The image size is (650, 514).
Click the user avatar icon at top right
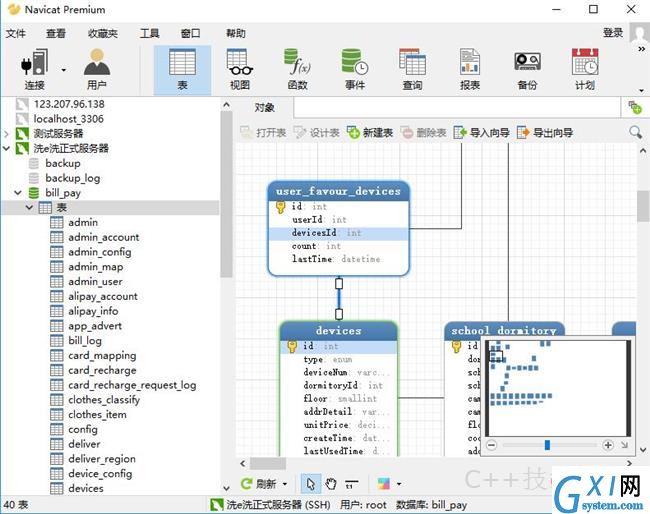(639, 32)
